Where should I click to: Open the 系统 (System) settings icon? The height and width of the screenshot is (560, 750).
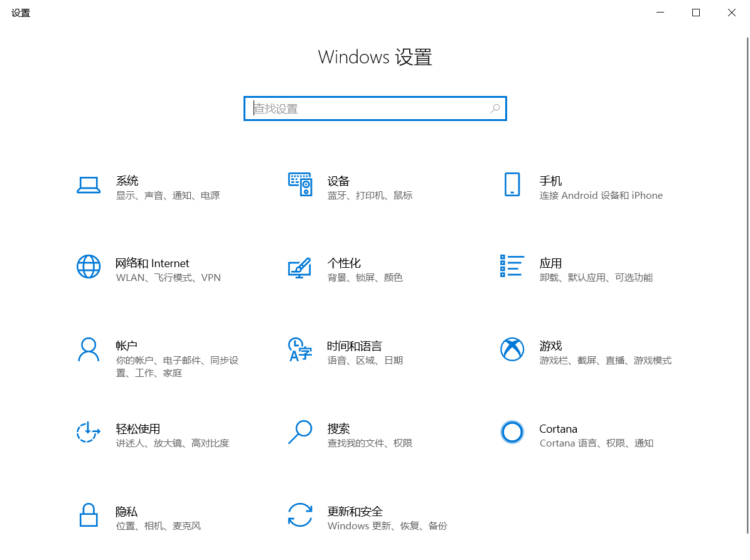point(88,185)
